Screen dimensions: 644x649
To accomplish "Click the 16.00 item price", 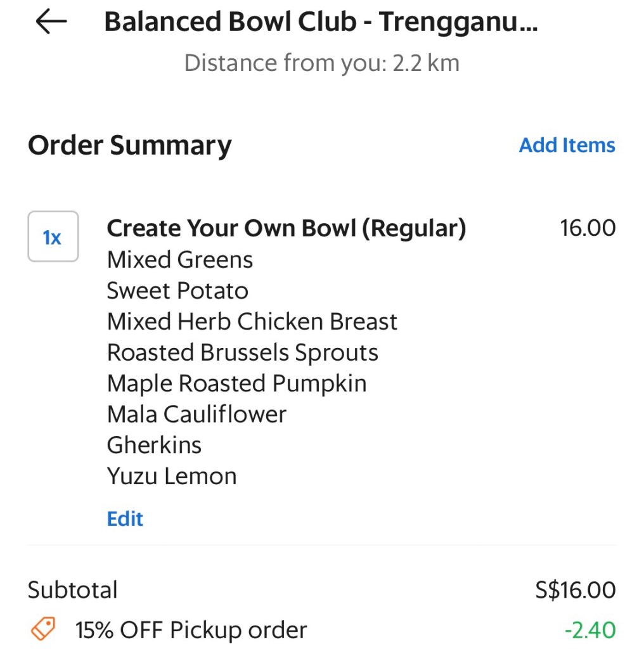I will click(588, 228).
